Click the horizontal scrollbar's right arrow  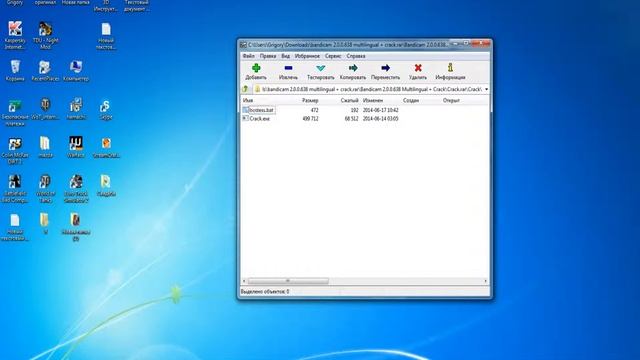(x=485, y=281)
